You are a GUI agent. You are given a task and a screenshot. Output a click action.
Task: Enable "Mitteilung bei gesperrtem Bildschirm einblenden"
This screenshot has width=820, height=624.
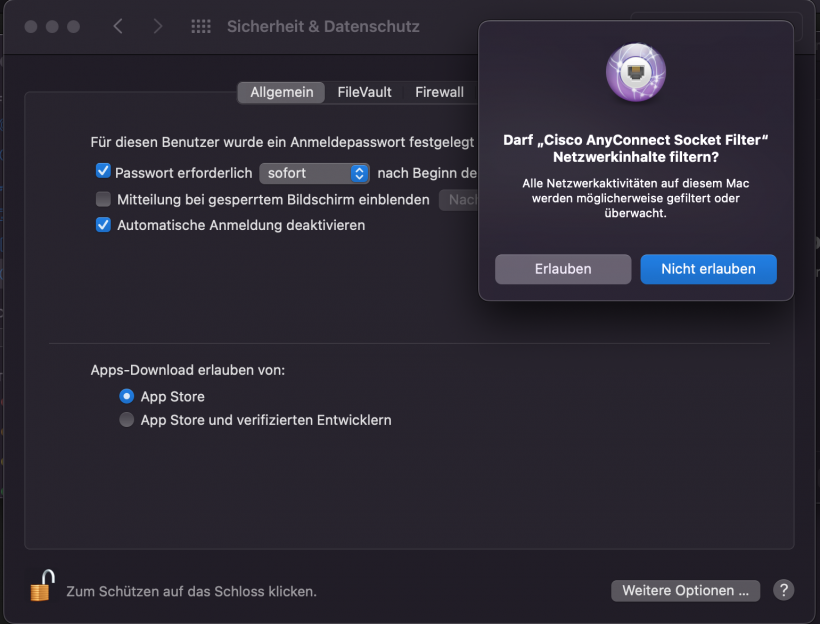(x=103, y=199)
